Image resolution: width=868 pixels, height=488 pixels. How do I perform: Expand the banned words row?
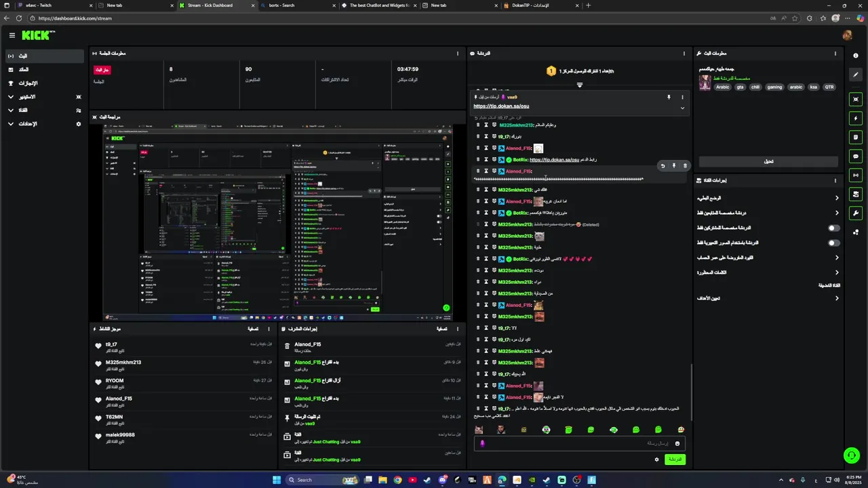pos(768,272)
